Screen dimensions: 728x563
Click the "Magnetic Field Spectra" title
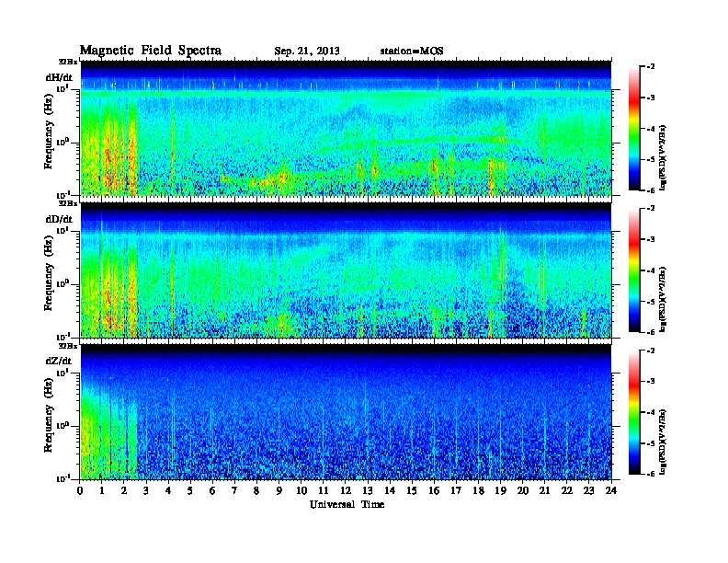click(151, 51)
